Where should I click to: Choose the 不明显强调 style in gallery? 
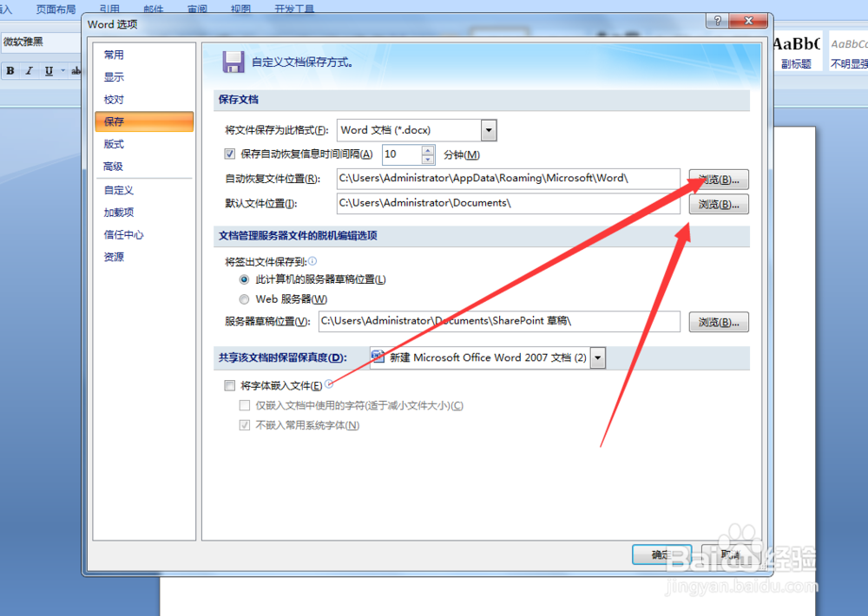tap(849, 51)
